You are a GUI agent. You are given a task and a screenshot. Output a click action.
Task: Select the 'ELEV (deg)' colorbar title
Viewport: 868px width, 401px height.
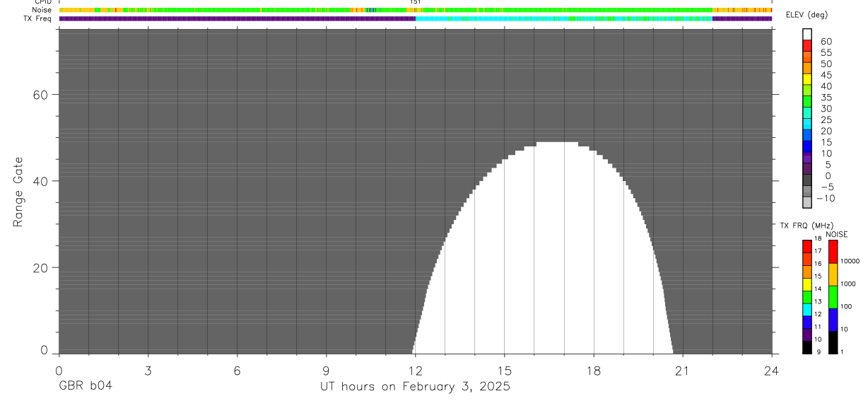click(x=807, y=15)
